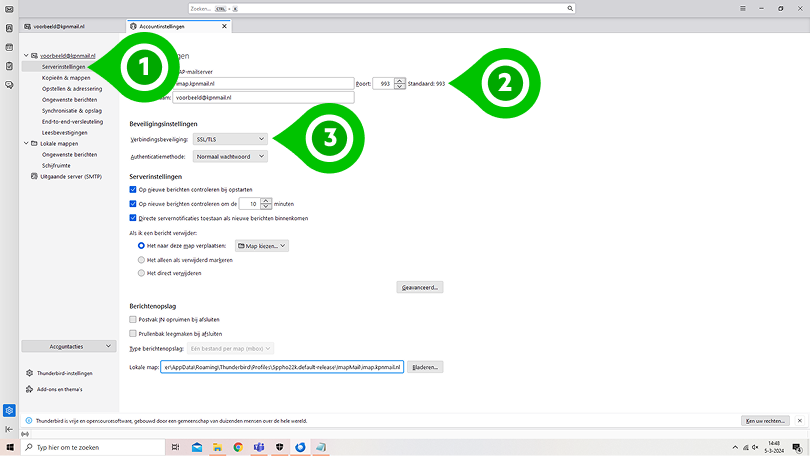
Task: Click the 'Ken uw rechten...' button
Action: pos(766,421)
